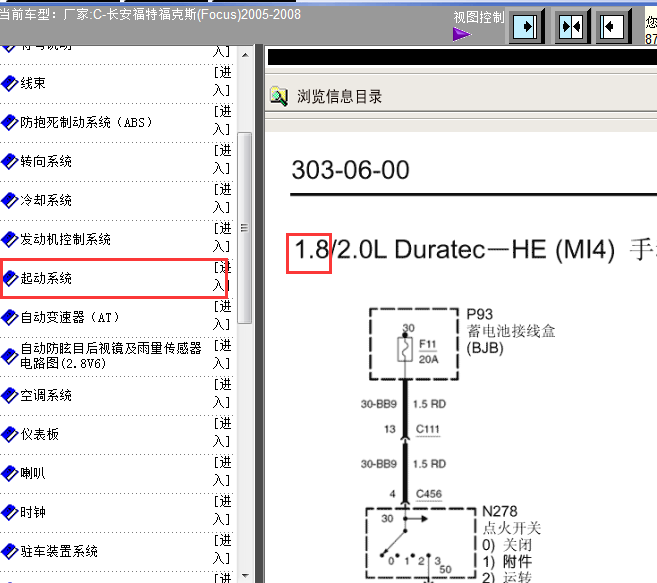Click the book icon beside 喇叭
Screen dimensions: 657x583
pos(9,473)
